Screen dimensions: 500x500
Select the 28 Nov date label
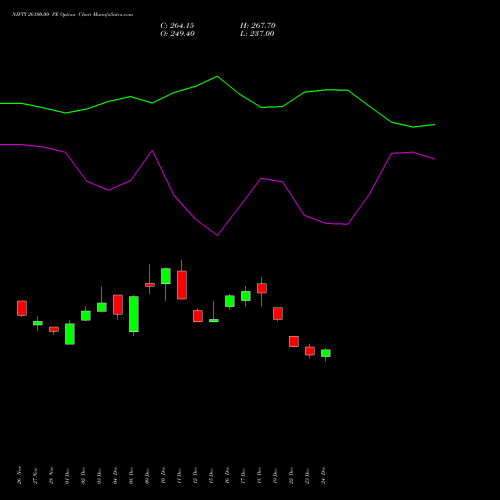[x=51, y=475]
